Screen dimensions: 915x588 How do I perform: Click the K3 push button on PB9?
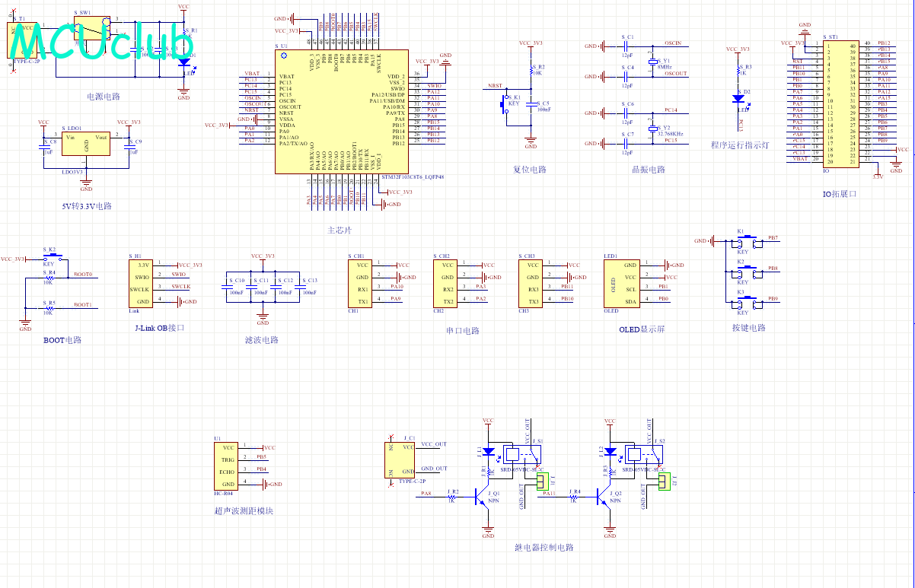(x=746, y=303)
